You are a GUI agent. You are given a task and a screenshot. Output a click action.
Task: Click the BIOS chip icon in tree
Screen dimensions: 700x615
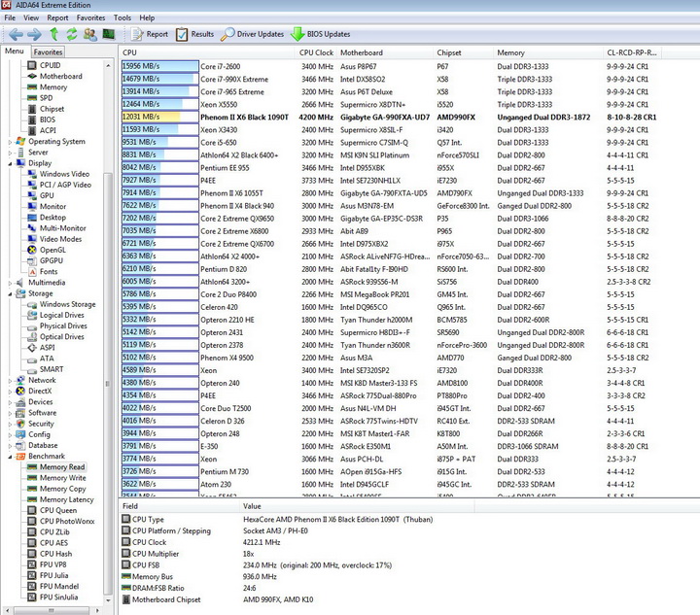click(x=32, y=120)
